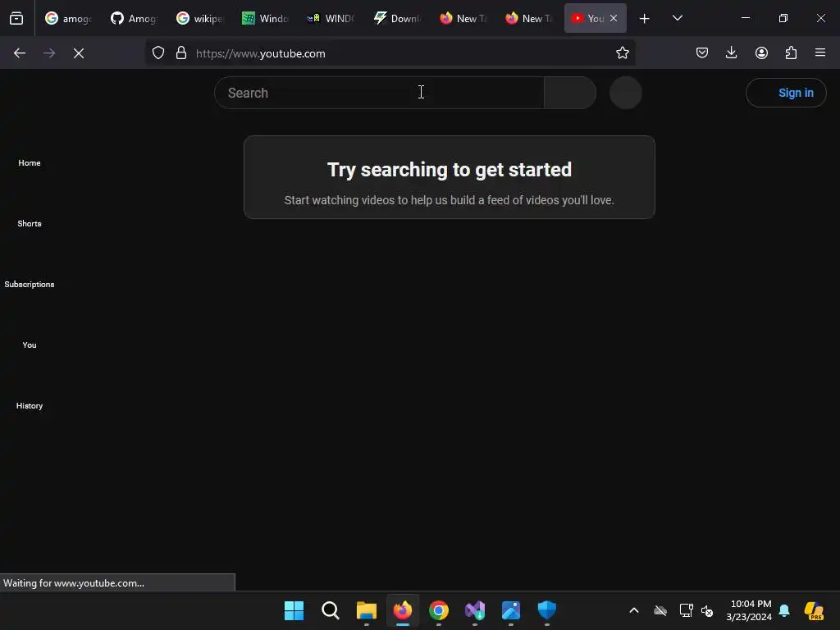
Task: Click the YouTube Search field
Action: click(x=379, y=93)
